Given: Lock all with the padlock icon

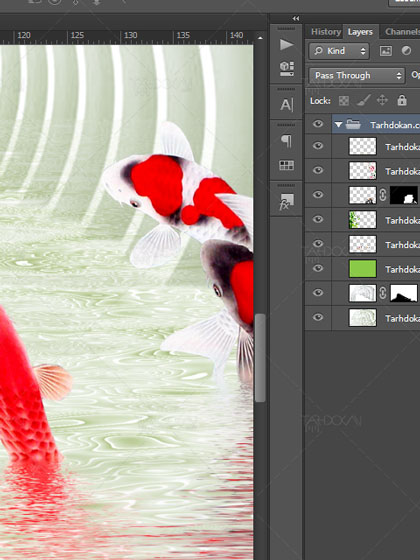Looking at the screenshot, I should click(x=402, y=100).
